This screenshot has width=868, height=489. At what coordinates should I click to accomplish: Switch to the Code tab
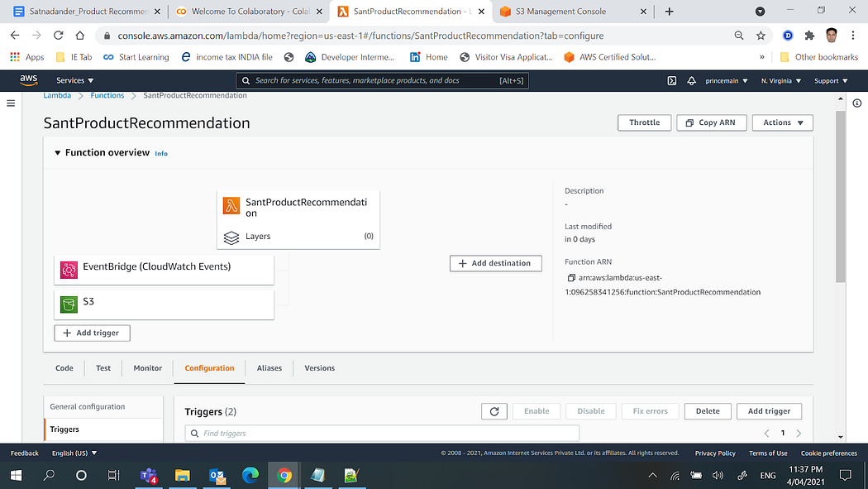coord(64,368)
